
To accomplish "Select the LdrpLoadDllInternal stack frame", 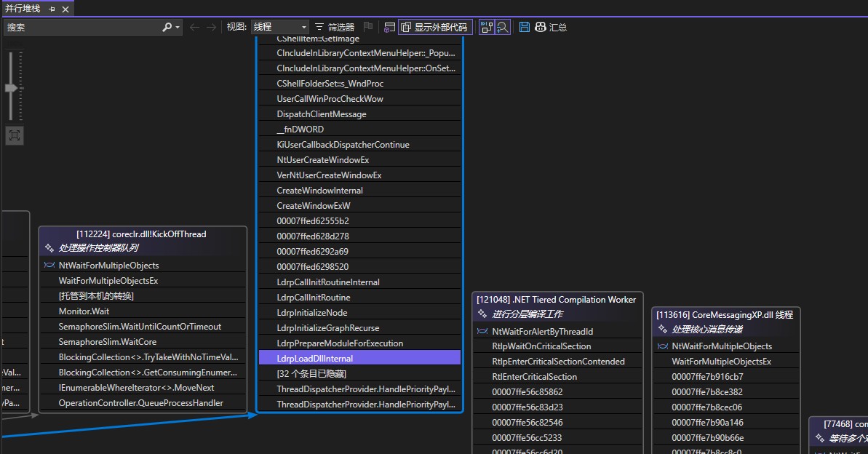I will [359, 358].
